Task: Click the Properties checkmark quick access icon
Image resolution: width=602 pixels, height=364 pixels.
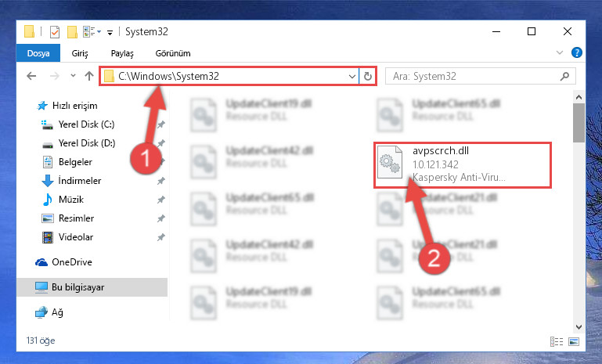Action: click(x=55, y=31)
